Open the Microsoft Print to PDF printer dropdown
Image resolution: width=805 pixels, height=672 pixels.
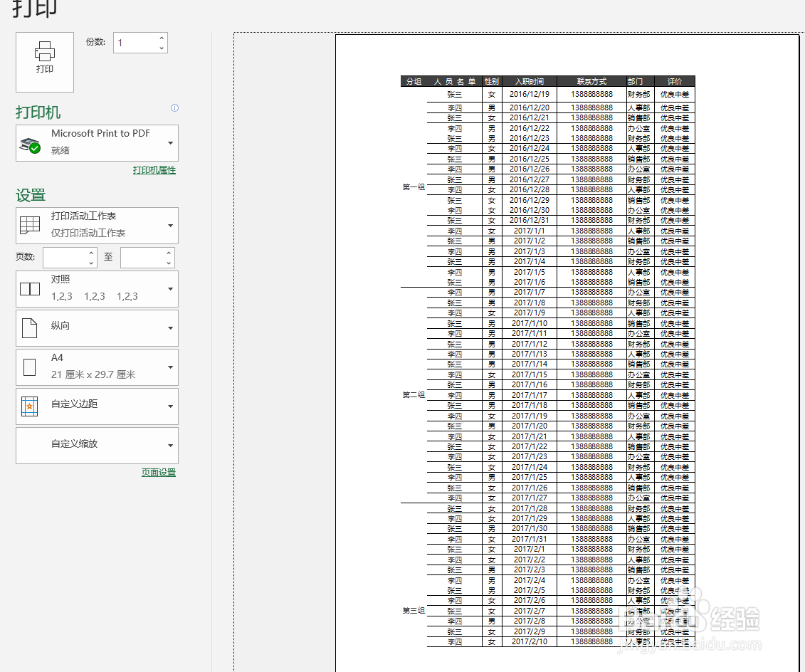[x=97, y=143]
